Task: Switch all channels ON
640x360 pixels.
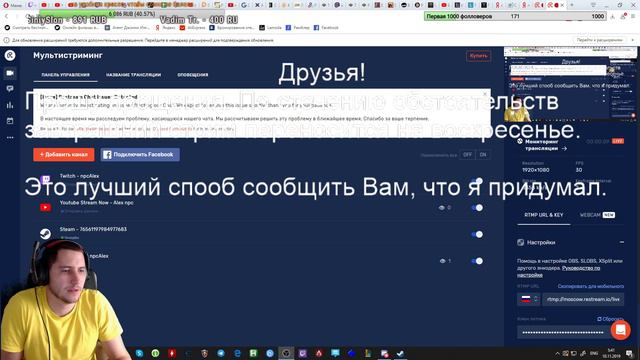Action: click(x=483, y=155)
